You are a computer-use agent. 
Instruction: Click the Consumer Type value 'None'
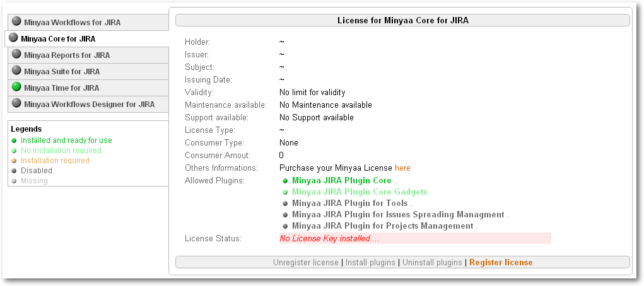289,143
